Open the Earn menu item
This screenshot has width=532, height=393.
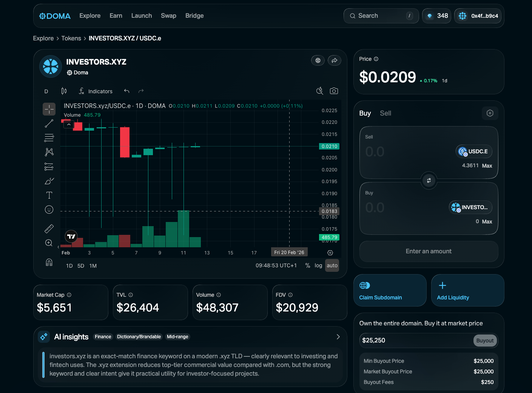tap(116, 16)
